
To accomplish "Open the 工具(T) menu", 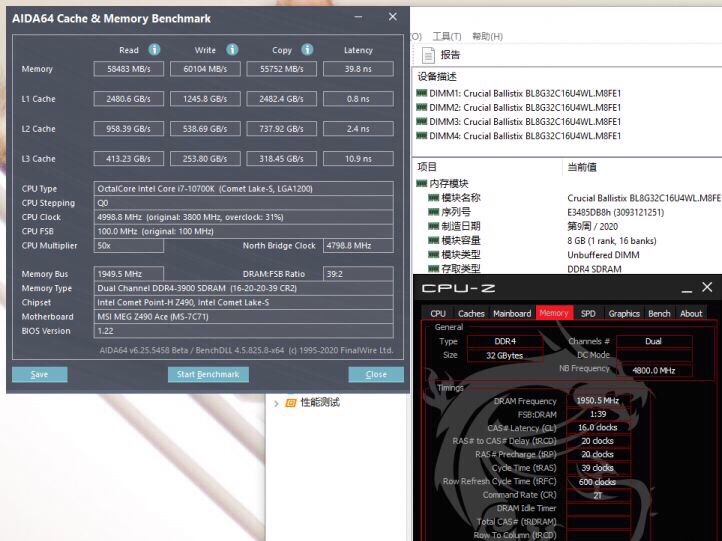I will pos(446,36).
